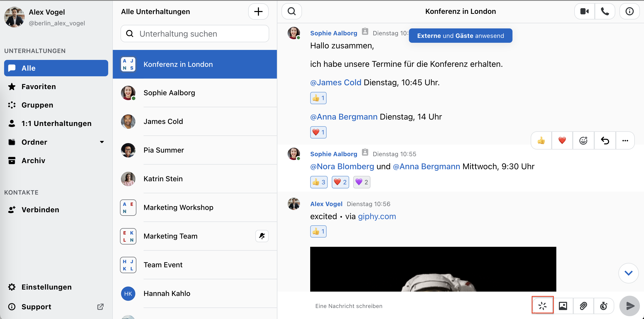The height and width of the screenshot is (319, 644).
Task: Focus the Unterhaltung suchen search field
Action: coord(195,34)
